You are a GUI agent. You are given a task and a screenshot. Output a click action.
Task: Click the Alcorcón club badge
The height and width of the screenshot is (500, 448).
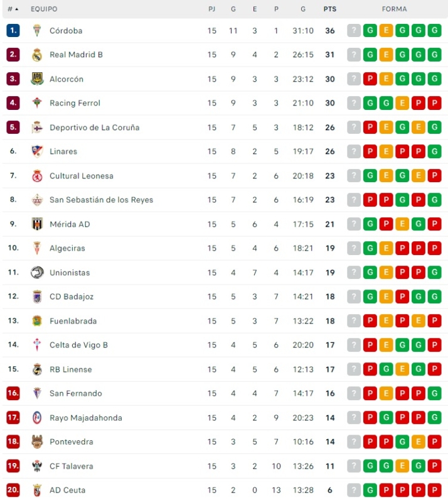(x=36, y=79)
